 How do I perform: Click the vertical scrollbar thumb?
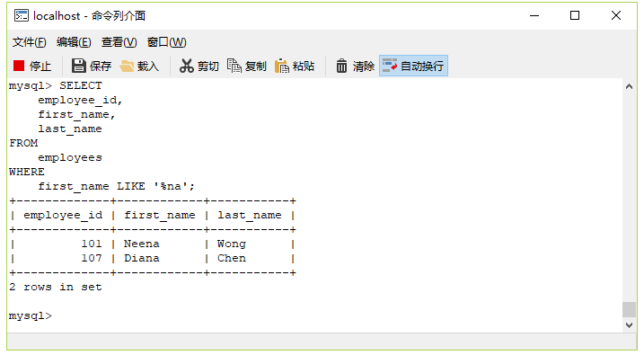pyautogui.click(x=629, y=309)
